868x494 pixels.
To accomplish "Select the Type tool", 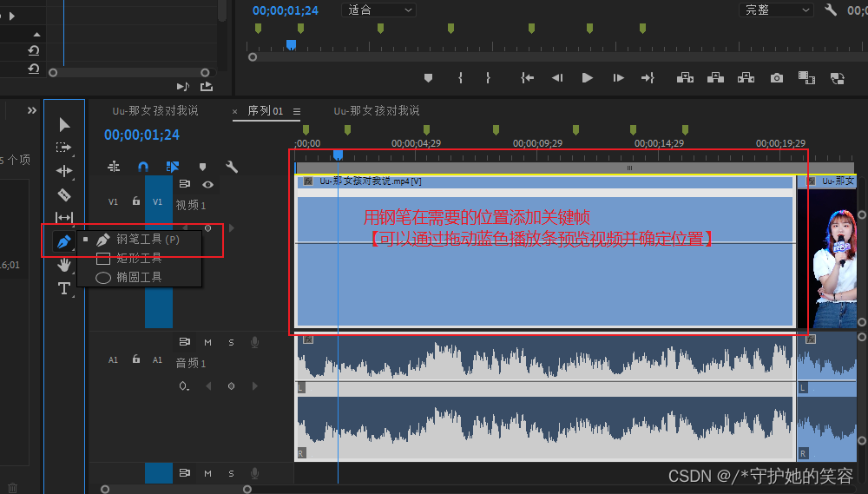I will pos(64,288).
